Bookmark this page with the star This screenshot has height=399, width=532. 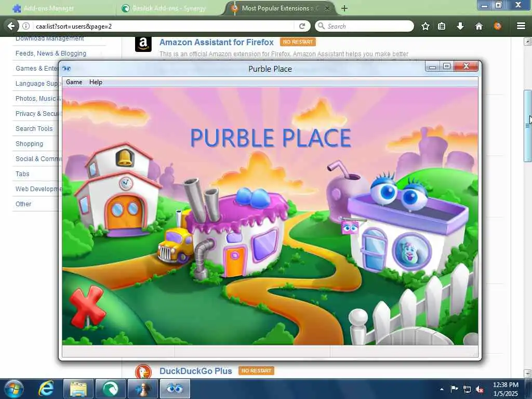pyautogui.click(x=425, y=26)
